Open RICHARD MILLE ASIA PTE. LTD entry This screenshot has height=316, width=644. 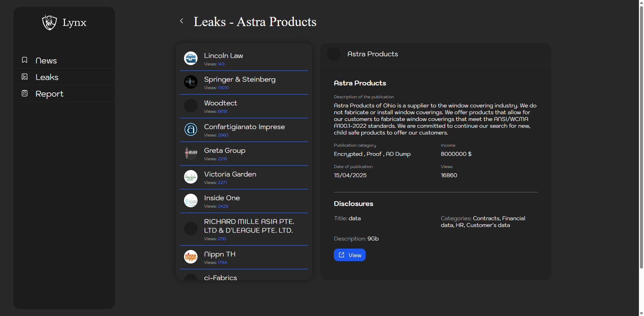[x=249, y=226]
